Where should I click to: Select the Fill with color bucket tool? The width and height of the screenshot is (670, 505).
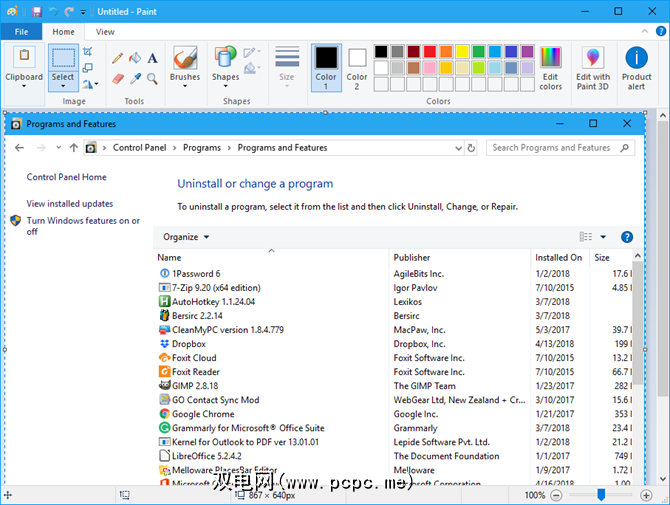pyautogui.click(x=135, y=58)
